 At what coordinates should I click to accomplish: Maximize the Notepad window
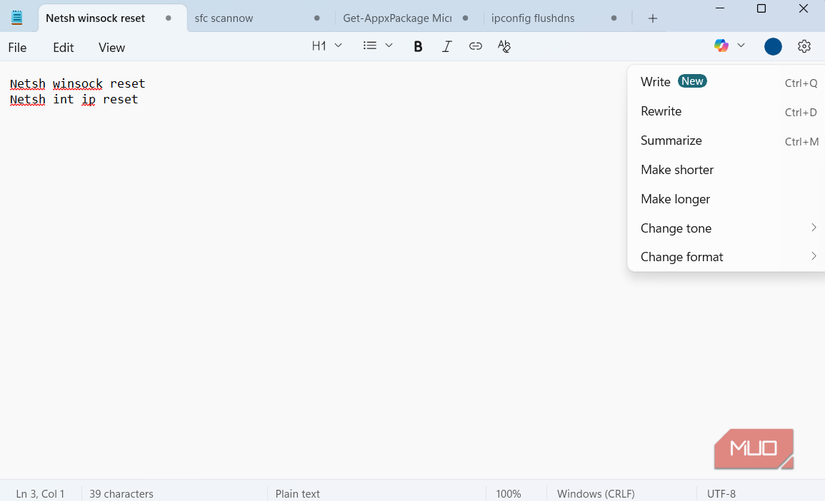[x=761, y=8]
